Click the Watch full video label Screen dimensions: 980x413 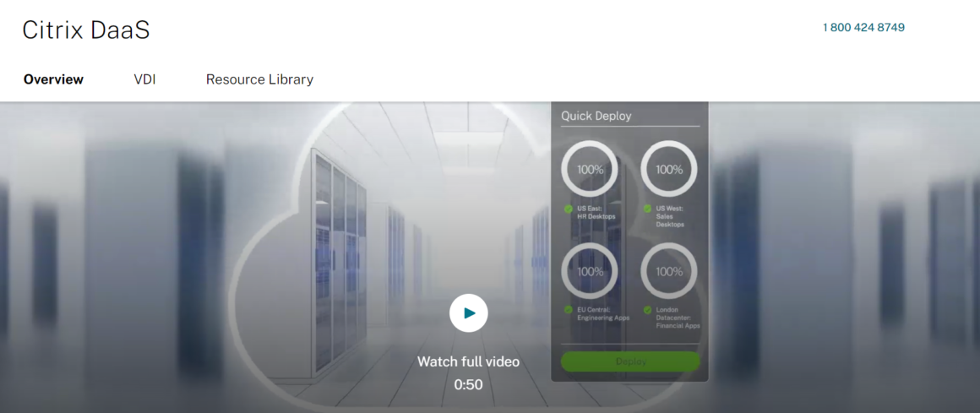point(468,361)
